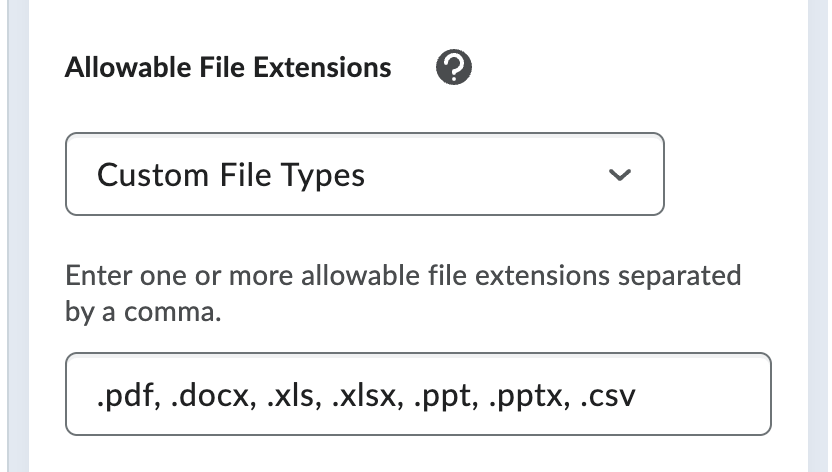Place cursor on .xlsx in extensions field
The height and width of the screenshot is (472, 832).
tap(363, 396)
